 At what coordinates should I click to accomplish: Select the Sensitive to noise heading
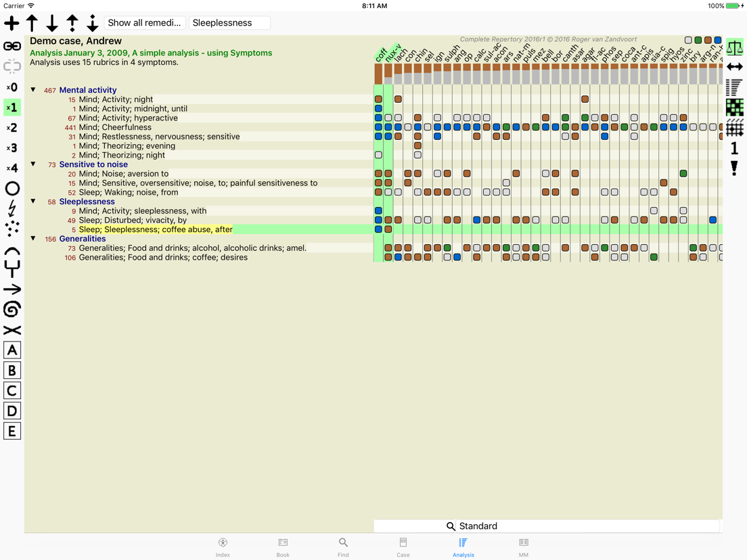93,164
